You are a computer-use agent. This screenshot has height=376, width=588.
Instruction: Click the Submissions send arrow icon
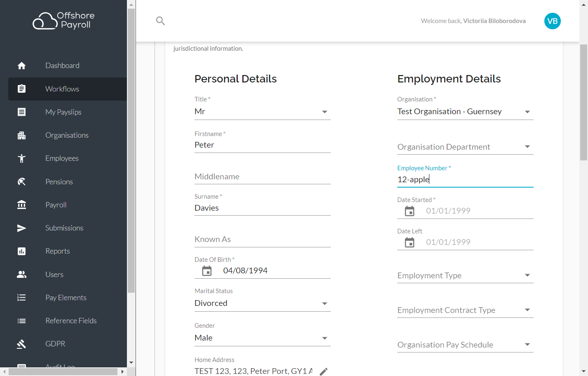point(22,228)
